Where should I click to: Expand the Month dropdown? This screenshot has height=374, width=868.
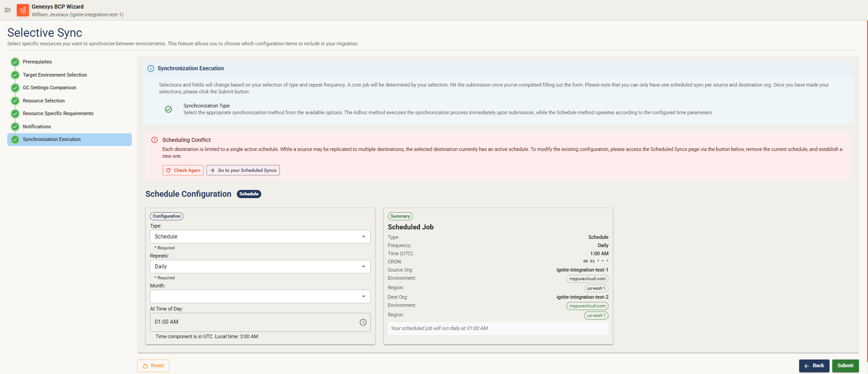click(x=260, y=296)
